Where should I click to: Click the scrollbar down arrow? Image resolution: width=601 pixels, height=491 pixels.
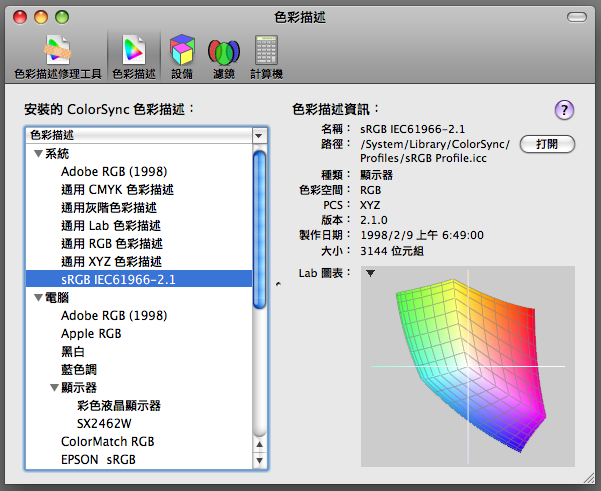pos(259,461)
